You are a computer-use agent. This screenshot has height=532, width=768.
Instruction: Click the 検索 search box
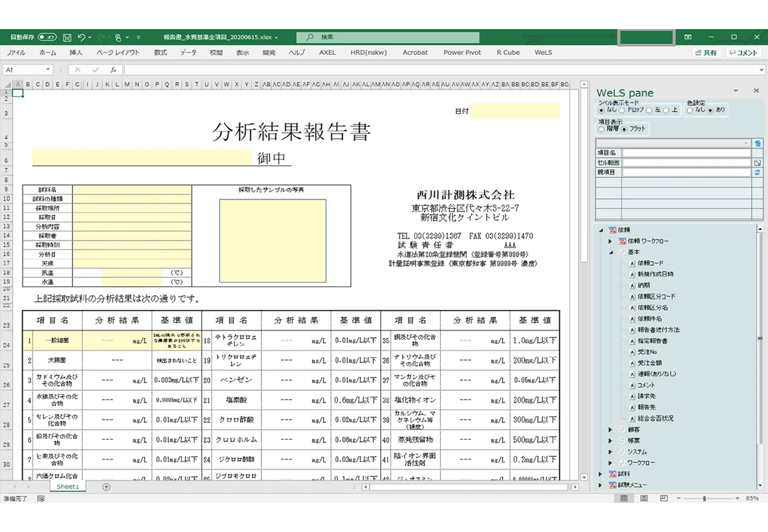coord(388,37)
